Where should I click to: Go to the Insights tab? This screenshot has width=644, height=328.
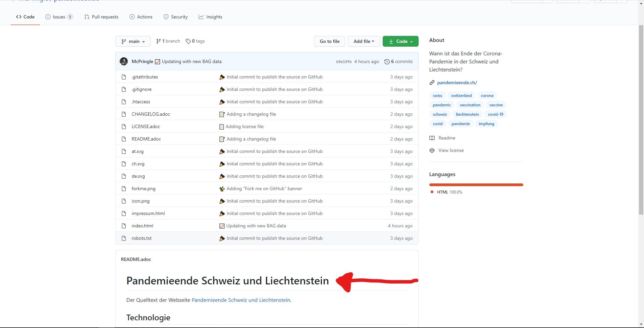click(210, 17)
